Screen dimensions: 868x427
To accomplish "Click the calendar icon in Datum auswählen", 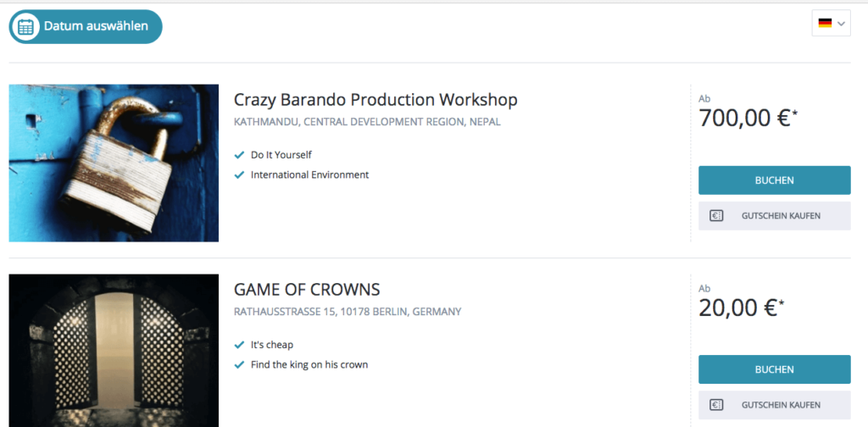I will click(x=26, y=26).
